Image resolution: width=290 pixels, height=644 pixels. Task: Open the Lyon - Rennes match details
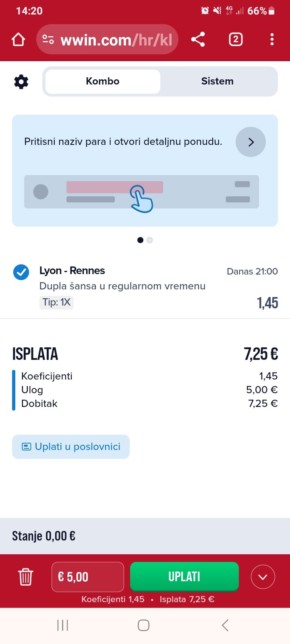[72, 271]
